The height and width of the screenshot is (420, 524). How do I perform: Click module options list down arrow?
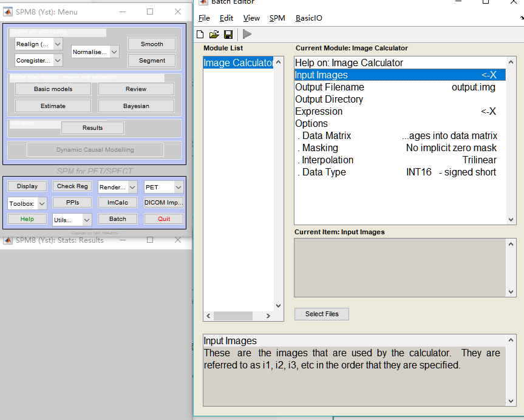click(511, 220)
